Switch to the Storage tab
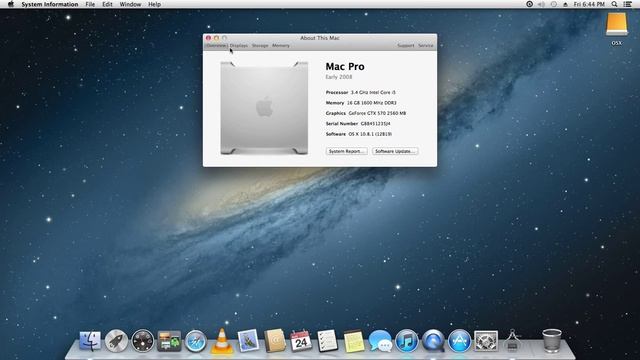The width and height of the screenshot is (640, 360). (x=260, y=46)
